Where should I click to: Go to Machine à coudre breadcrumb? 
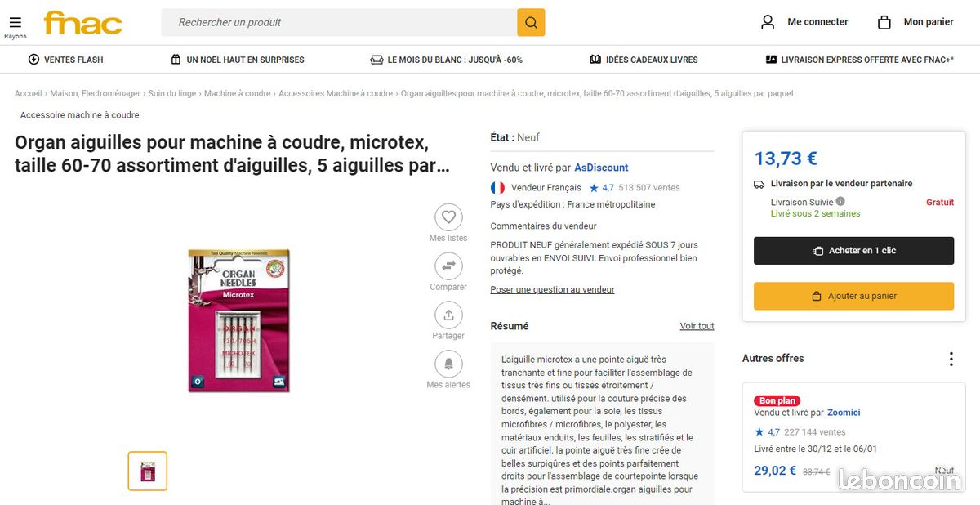[237, 94]
